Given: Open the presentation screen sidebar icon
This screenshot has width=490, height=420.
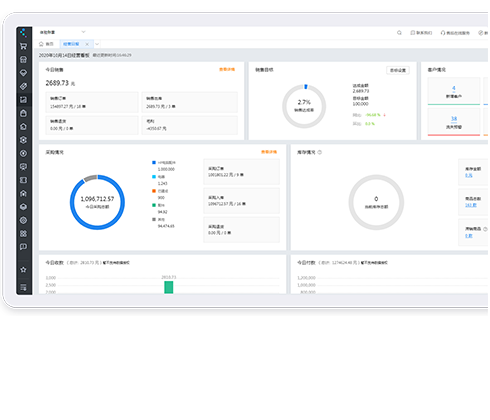Looking at the screenshot, I should (23, 167).
